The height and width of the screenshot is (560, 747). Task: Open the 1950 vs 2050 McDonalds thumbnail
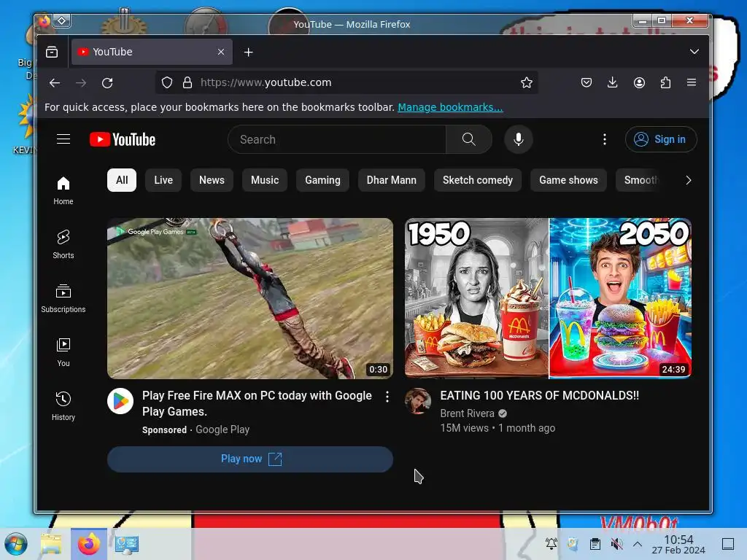548,298
